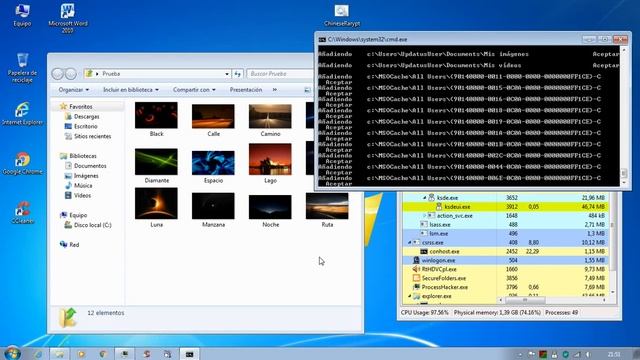Screen dimensions: 640x360
Task: Open Imágenes library in navigation pane
Action: click(86, 176)
